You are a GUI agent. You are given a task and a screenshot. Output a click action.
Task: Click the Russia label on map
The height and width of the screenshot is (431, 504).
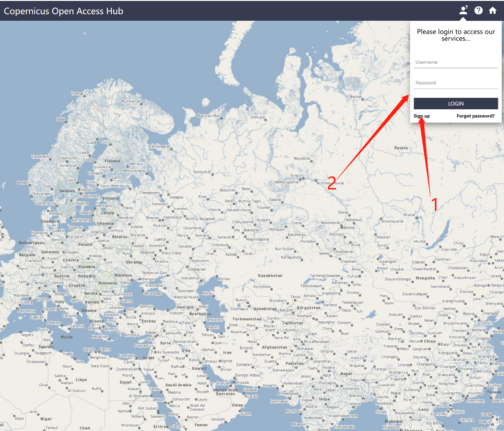(401, 148)
